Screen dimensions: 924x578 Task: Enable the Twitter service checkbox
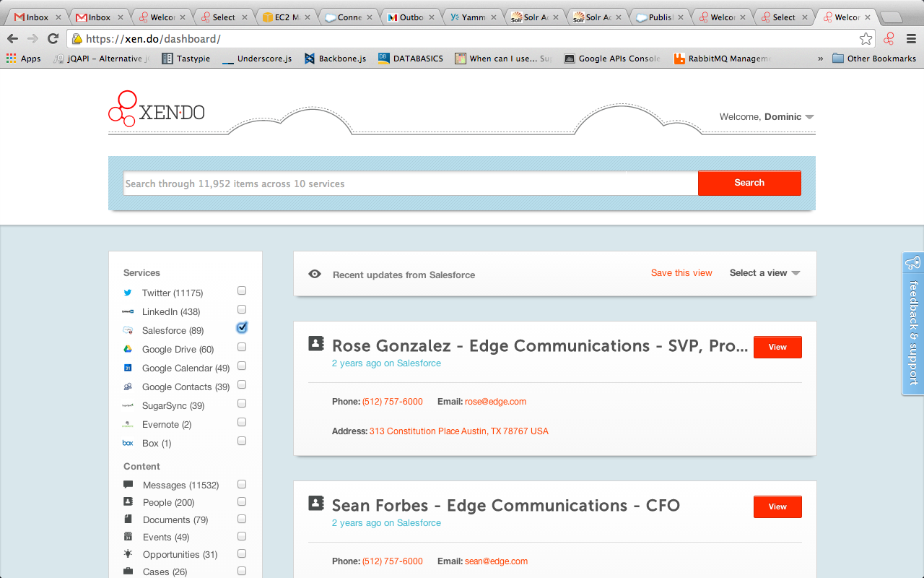(242, 290)
